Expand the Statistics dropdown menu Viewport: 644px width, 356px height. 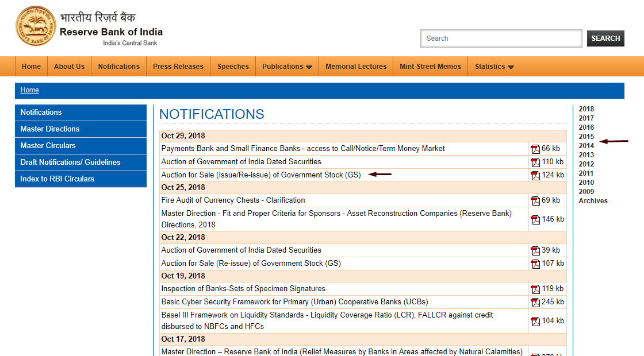(x=494, y=67)
